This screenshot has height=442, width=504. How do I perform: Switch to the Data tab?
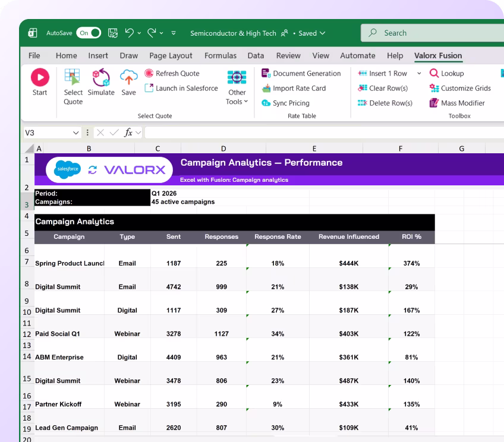(256, 56)
